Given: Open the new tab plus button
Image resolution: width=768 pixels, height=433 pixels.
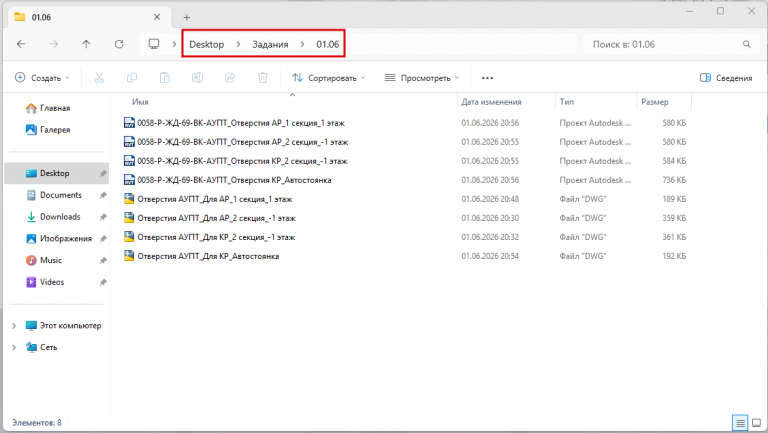Looking at the screenshot, I should click(x=187, y=18).
